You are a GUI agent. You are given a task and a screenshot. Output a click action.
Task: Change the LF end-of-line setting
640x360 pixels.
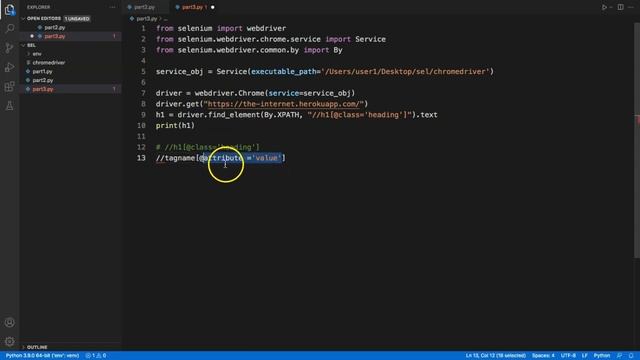(x=584, y=356)
